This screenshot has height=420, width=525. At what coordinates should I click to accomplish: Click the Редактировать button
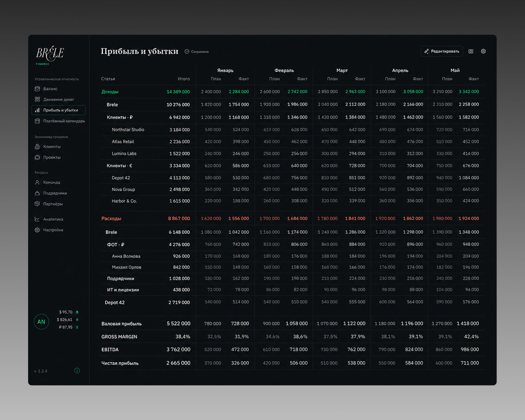[442, 51]
